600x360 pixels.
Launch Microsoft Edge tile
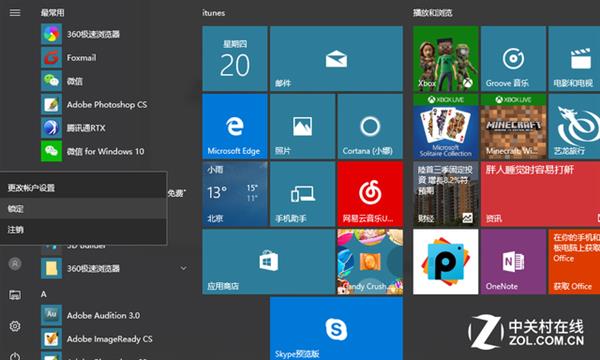(x=235, y=126)
